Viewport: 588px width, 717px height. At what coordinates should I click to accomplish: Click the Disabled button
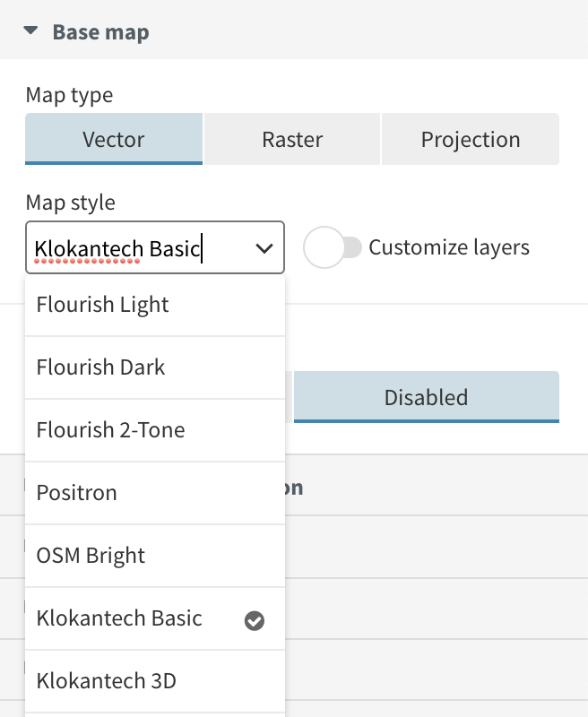click(426, 397)
